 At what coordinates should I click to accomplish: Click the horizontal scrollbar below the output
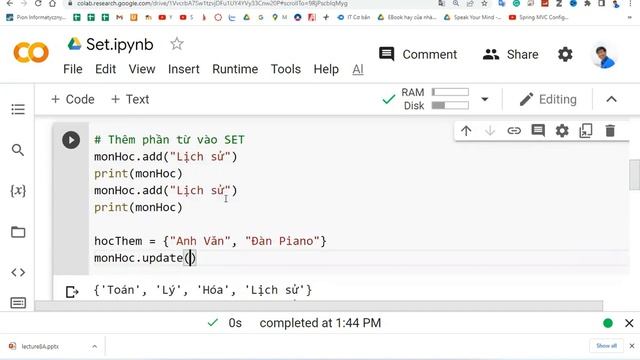point(319,306)
